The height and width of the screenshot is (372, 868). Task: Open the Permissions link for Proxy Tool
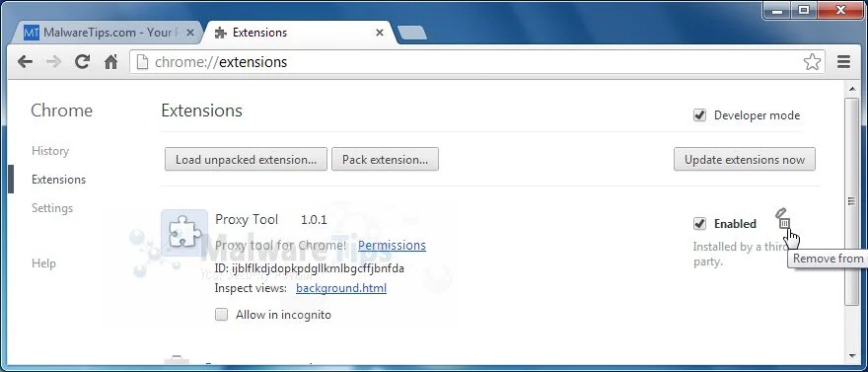click(x=392, y=245)
